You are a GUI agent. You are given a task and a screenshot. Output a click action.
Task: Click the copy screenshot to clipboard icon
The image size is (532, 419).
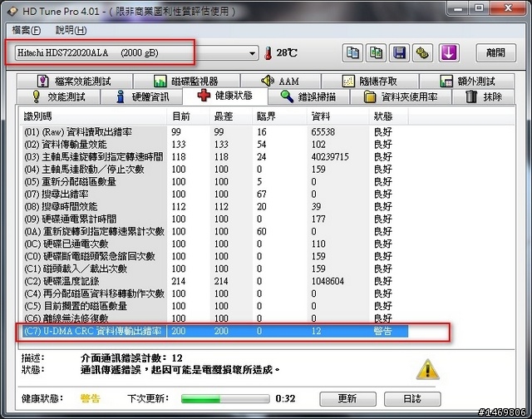point(376,53)
